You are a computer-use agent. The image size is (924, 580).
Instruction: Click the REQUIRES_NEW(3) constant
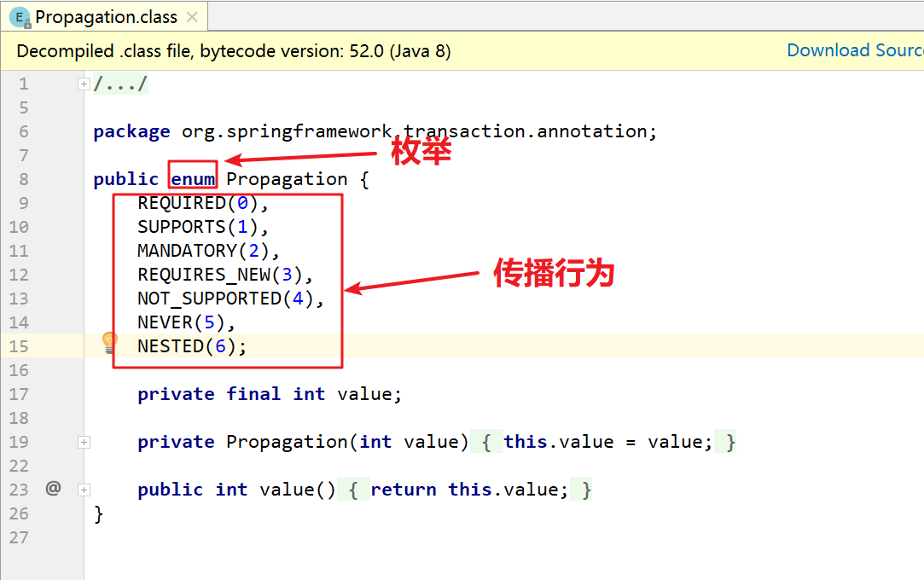[x=225, y=275]
